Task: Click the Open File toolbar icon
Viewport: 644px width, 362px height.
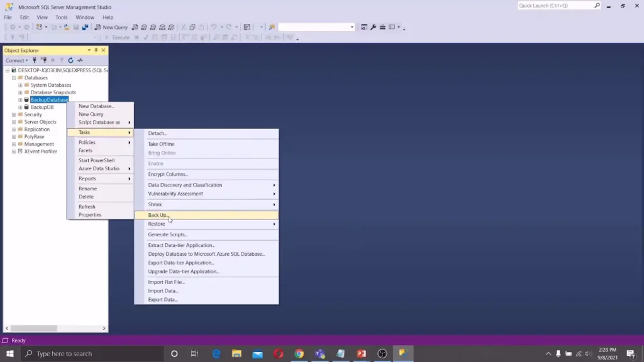Action: click(x=67, y=27)
